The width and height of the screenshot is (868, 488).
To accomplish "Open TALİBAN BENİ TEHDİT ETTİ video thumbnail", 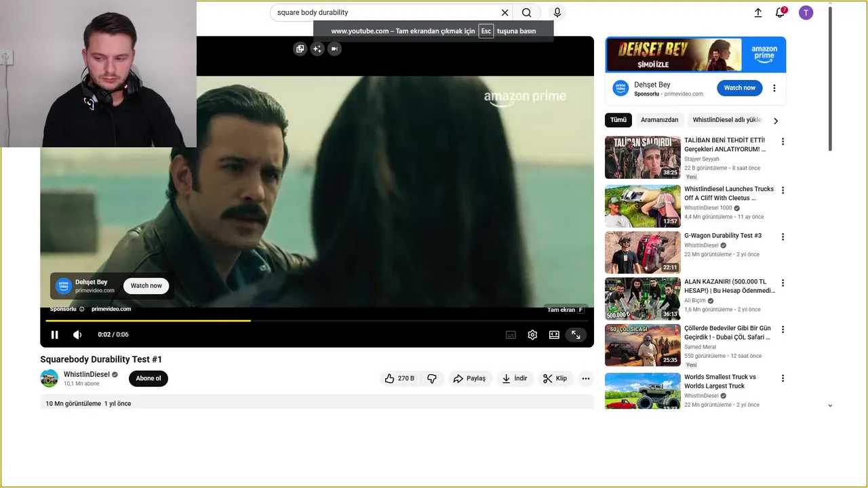I will coord(643,157).
